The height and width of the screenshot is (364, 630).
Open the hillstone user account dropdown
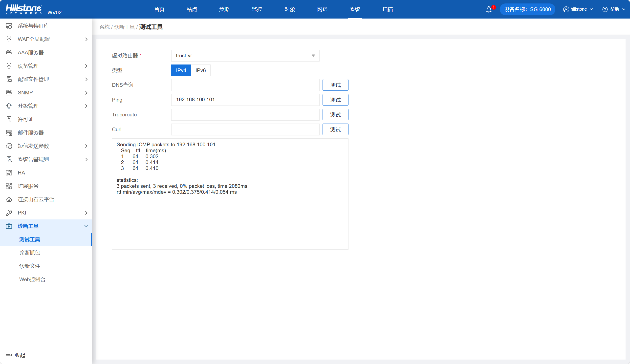[578, 9]
